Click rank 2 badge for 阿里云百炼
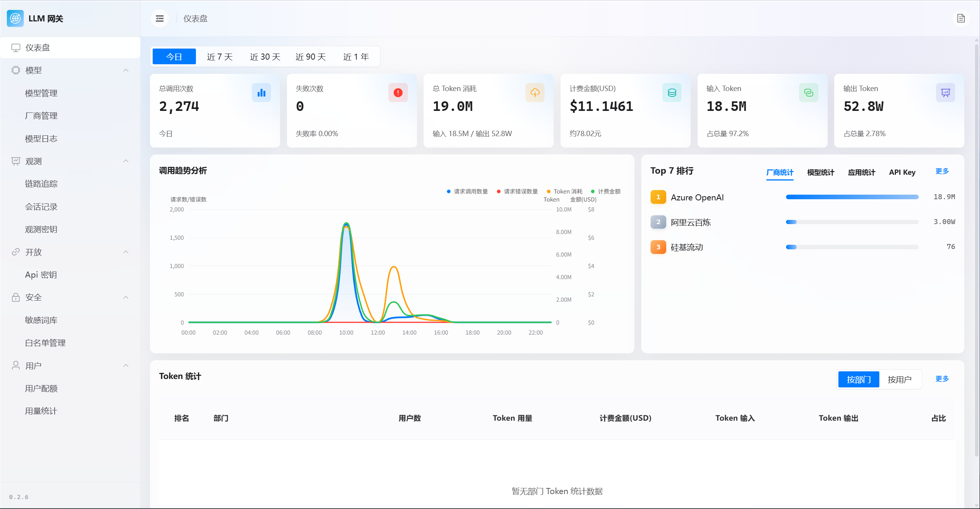The height and width of the screenshot is (509, 980). (x=658, y=222)
